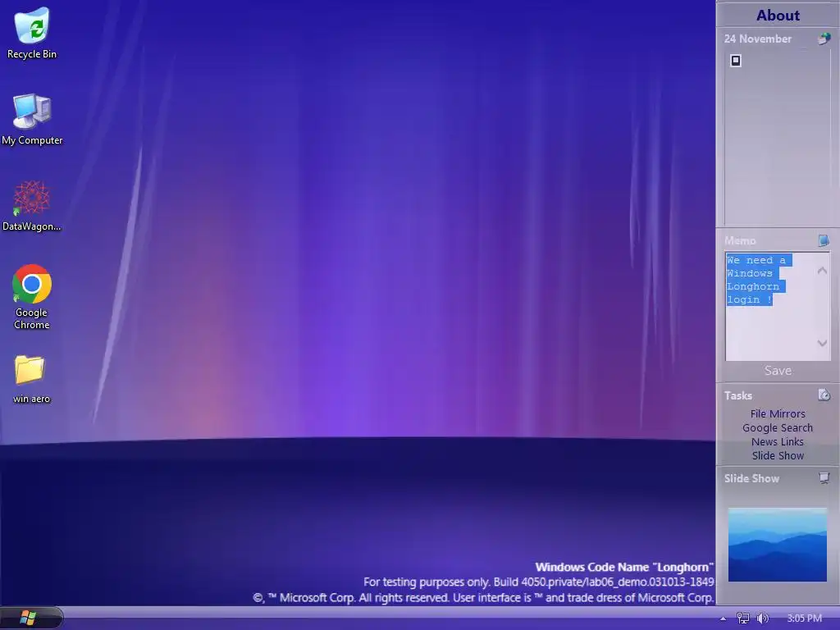840x630 pixels.
Task: Click the Memo panel heading
Action: click(x=740, y=240)
